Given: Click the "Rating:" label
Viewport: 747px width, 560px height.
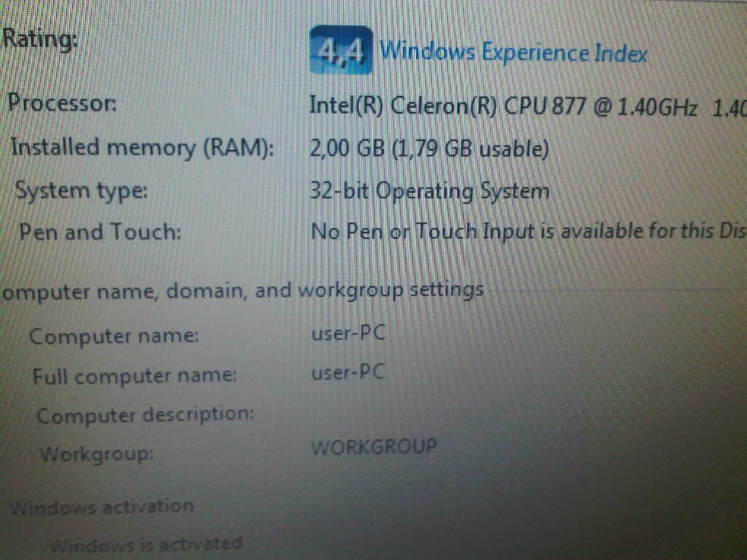Looking at the screenshot, I should pyautogui.click(x=40, y=39).
